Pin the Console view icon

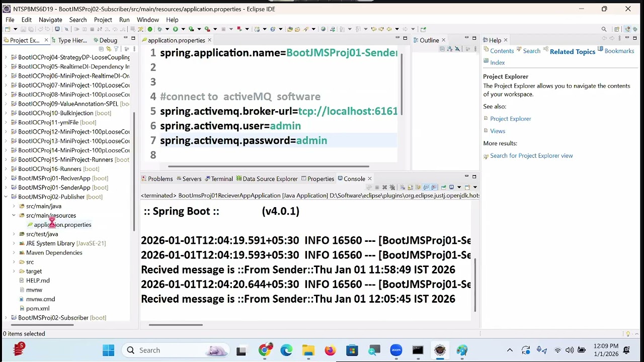tap(444, 187)
